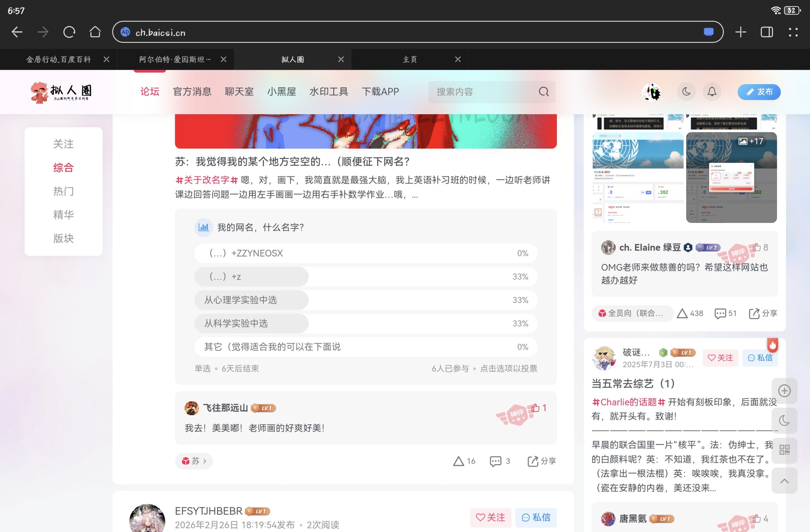The image size is (810, 532).
Task: Open the 聊天室 nav item
Action: tap(239, 92)
